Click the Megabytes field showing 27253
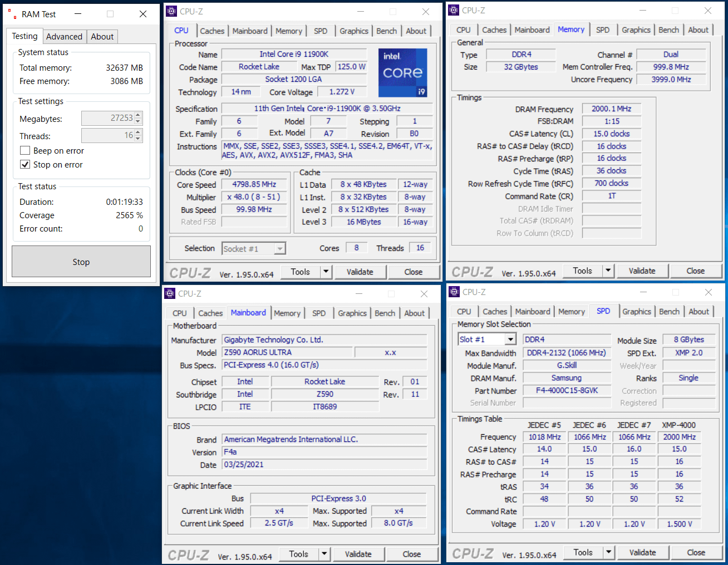Viewport: 728px width, 565px height. 108,118
